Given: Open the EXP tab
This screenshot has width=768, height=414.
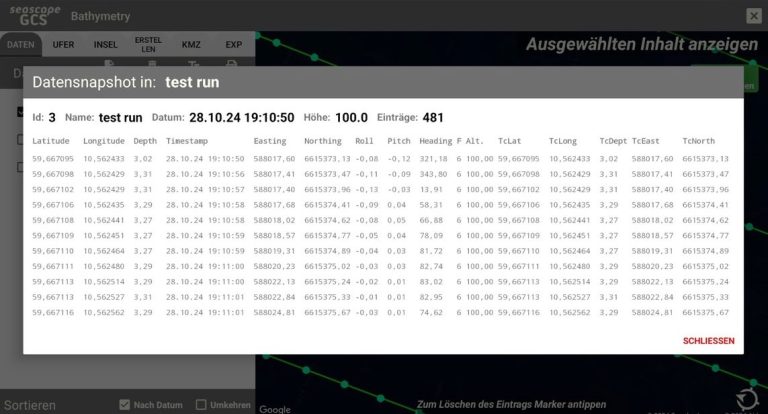Looking at the screenshot, I should click(234, 45).
